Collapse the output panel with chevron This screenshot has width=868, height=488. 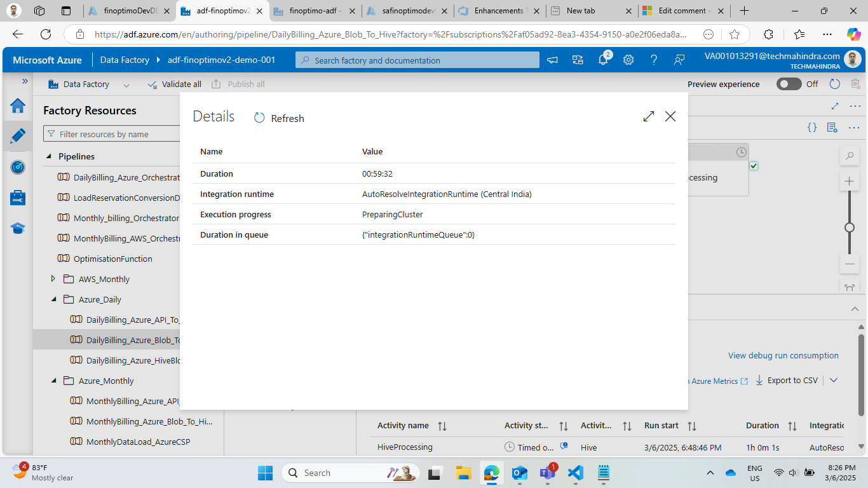[x=855, y=309]
